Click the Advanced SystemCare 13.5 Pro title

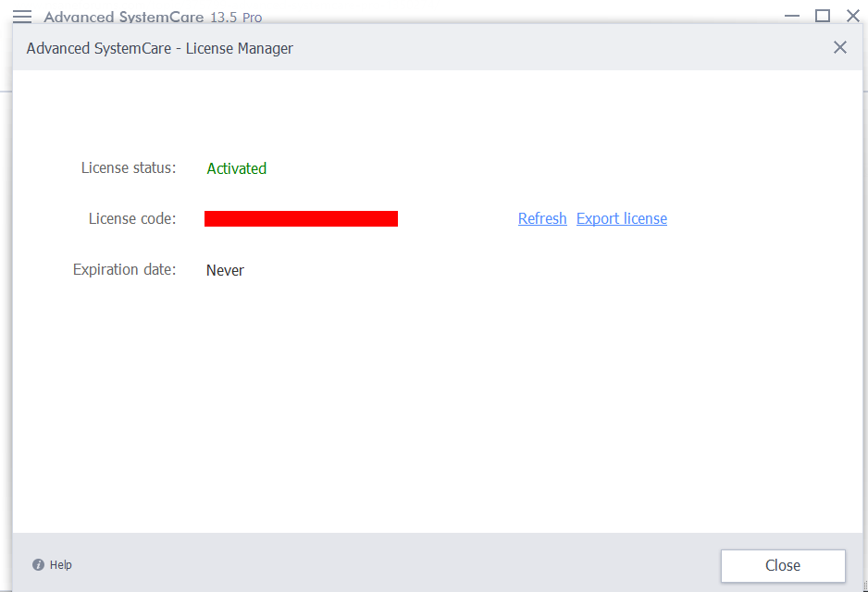[x=153, y=18]
